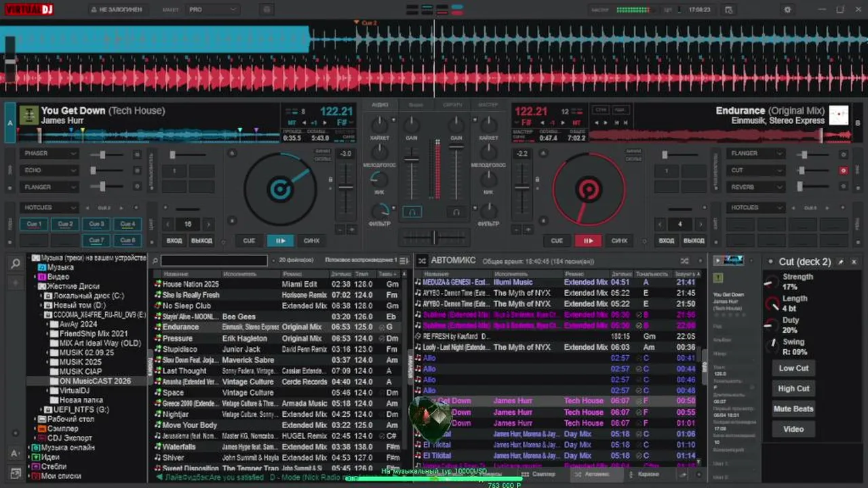Select the A deck indicator on the left deck
The image size is (868, 488).
10,123
